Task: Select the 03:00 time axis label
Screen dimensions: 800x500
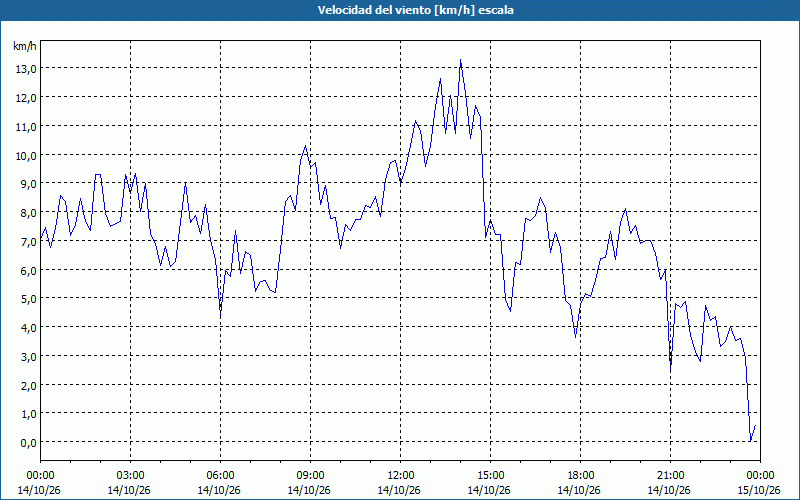Action: pyautogui.click(x=130, y=476)
